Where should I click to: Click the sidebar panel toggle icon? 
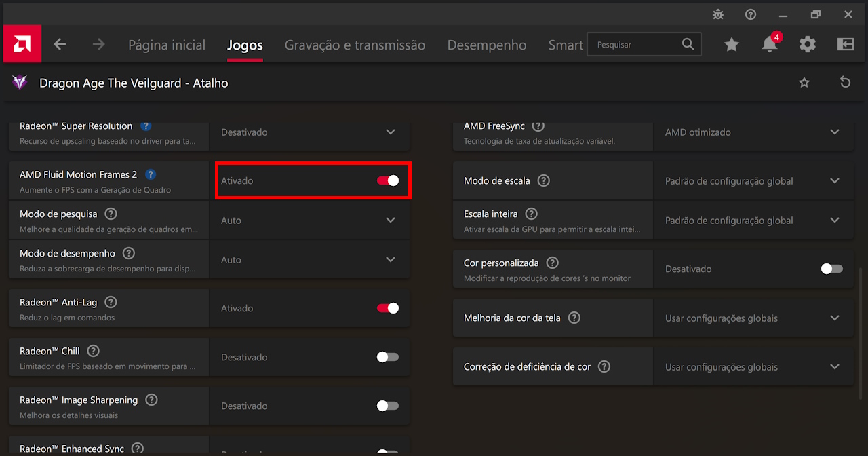point(845,45)
